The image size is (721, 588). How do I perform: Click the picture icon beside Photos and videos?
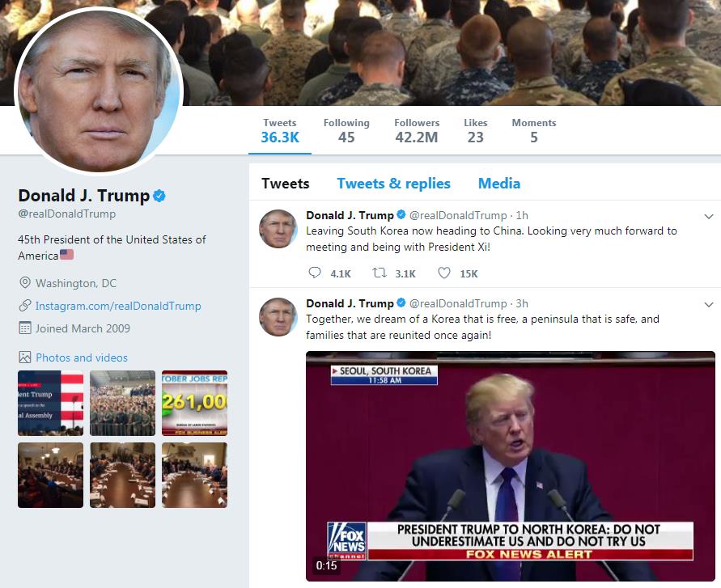(x=25, y=357)
